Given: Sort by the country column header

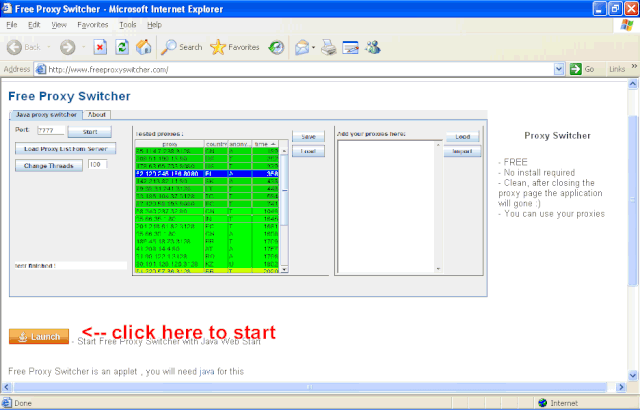Looking at the screenshot, I should 216,144.
